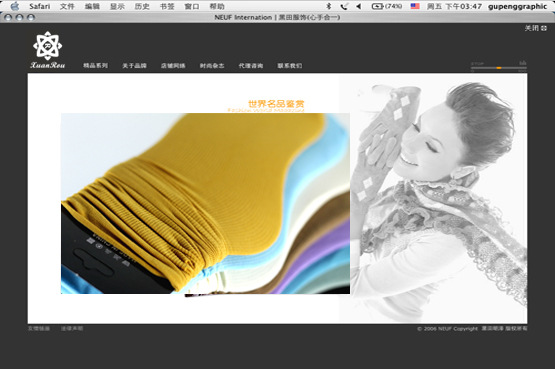The image size is (555, 369).
Task: Open the Safari menu
Action: 40,6
